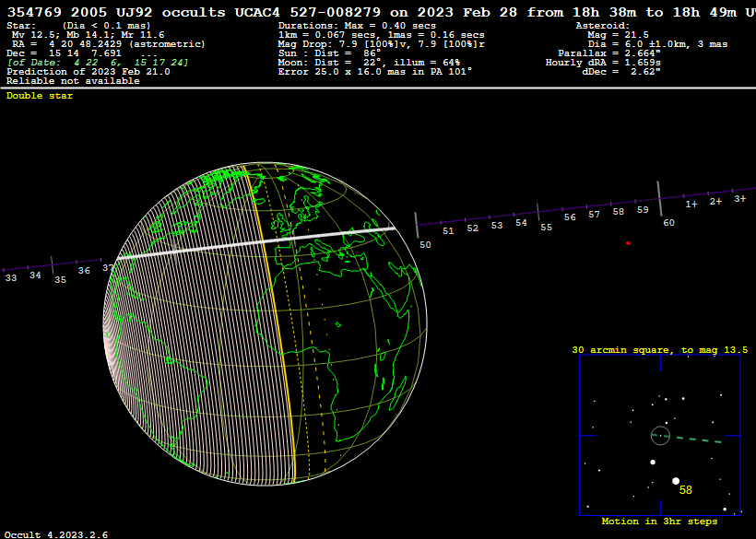Click time label 52 on the path line
This screenshot has height=539, width=756.
pyautogui.click(x=472, y=228)
